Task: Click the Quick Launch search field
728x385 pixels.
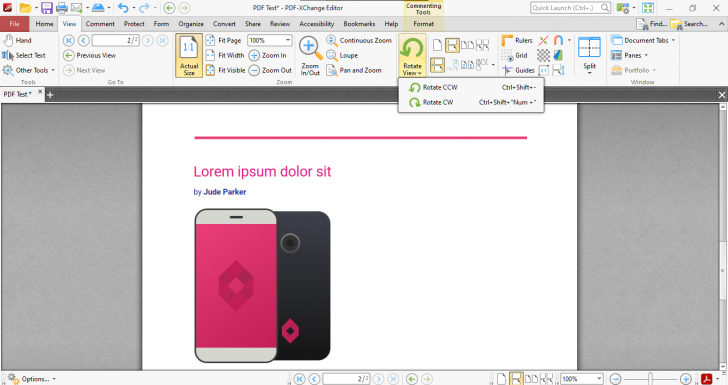Action: pyautogui.click(x=570, y=7)
